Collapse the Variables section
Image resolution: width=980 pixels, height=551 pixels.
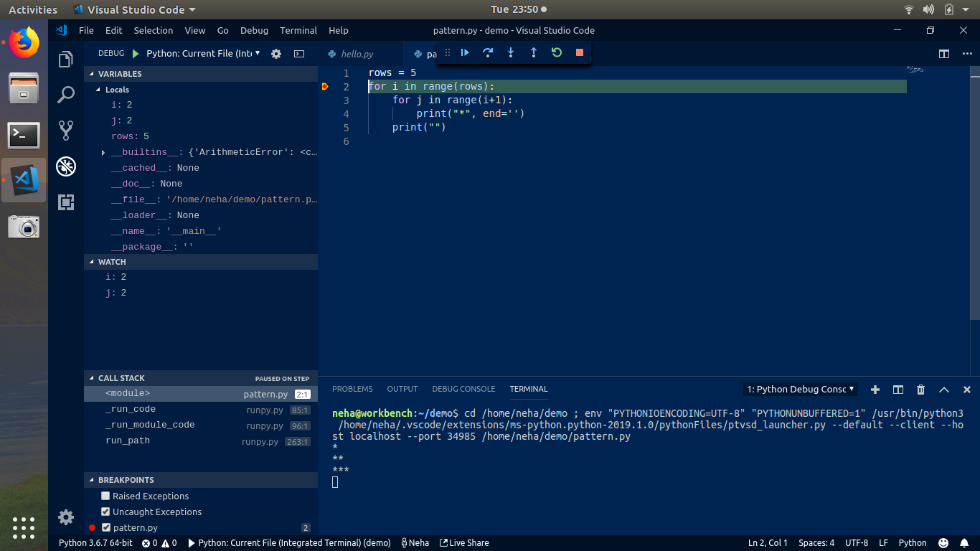(91, 73)
